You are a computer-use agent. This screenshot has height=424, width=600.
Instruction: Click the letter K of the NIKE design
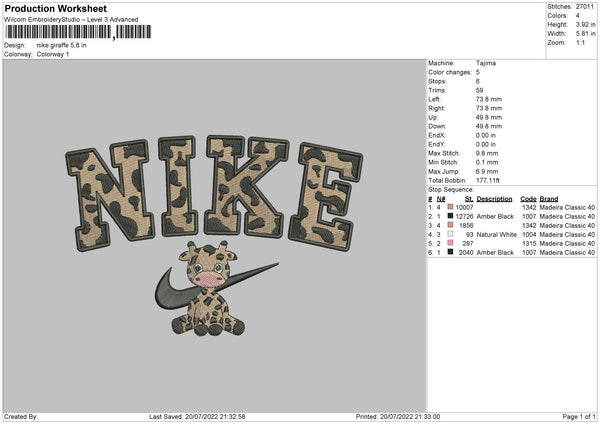247,186
